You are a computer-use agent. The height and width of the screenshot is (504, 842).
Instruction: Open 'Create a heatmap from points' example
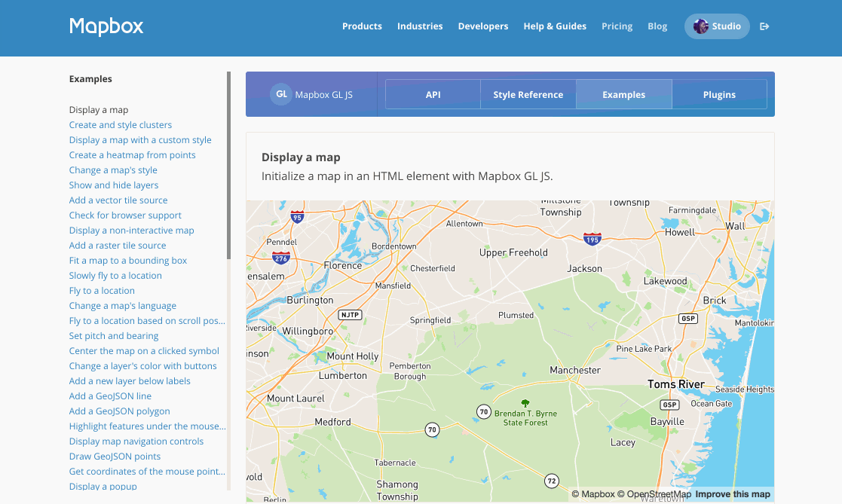[x=132, y=155]
